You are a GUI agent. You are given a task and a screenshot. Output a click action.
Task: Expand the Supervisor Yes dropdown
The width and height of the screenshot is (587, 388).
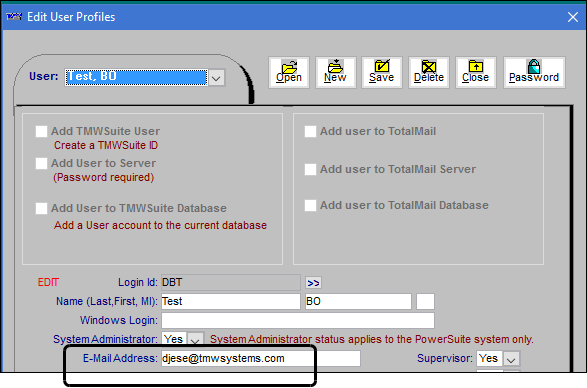click(x=511, y=359)
